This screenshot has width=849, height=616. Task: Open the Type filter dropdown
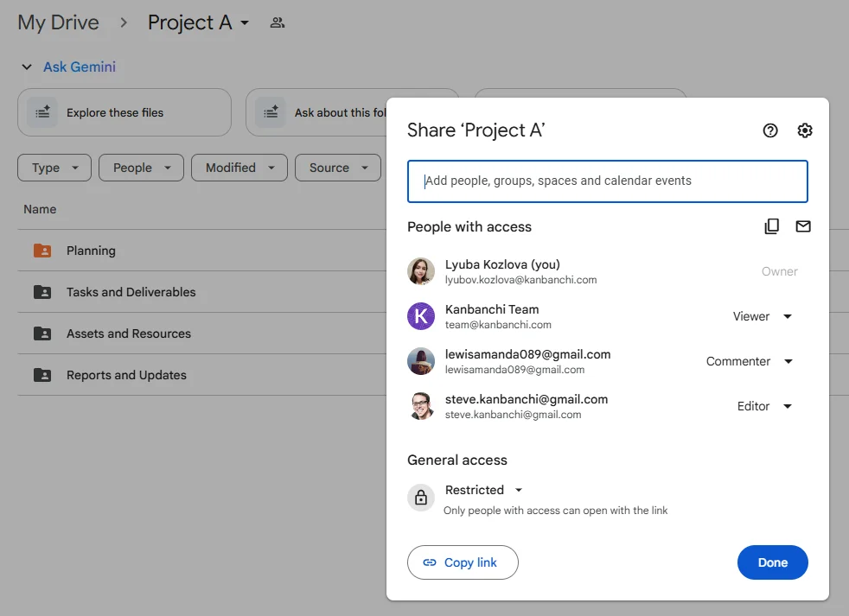point(54,168)
